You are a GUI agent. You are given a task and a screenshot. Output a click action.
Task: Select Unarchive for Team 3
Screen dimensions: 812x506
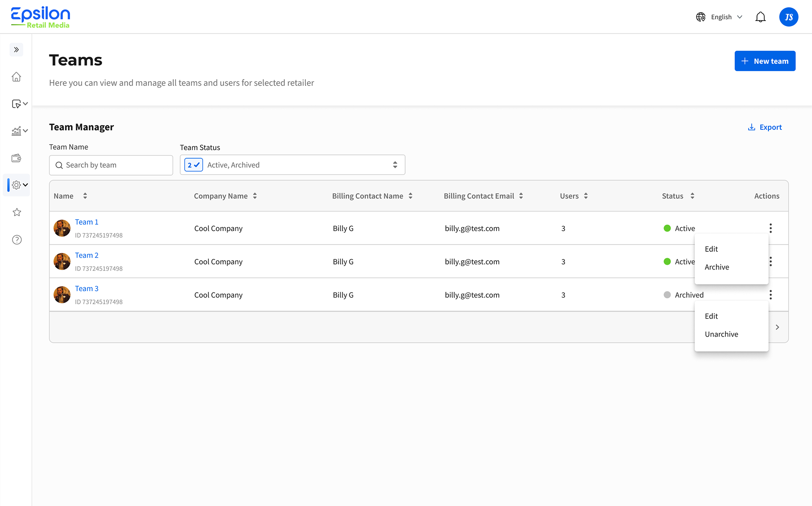pyautogui.click(x=721, y=334)
